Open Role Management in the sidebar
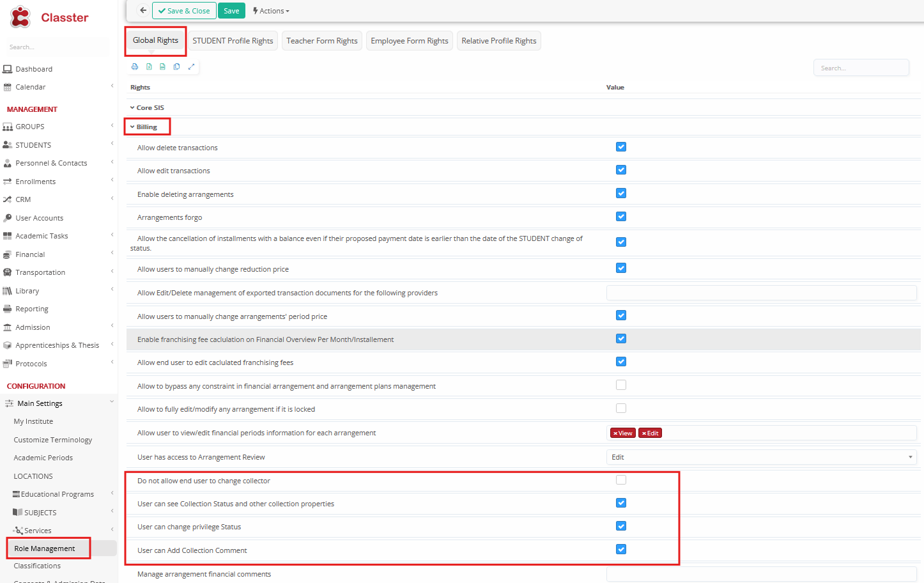Screen dimensions: 924x583 [x=45, y=548]
